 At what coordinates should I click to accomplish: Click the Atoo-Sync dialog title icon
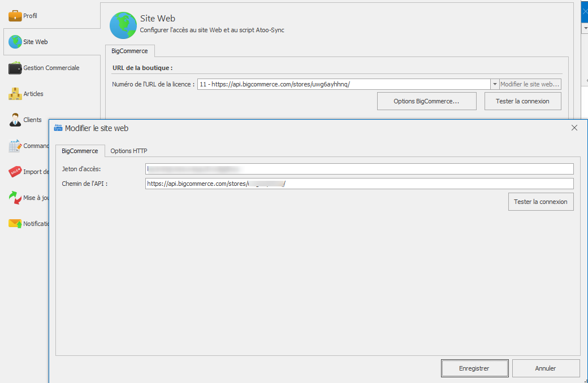[58, 128]
